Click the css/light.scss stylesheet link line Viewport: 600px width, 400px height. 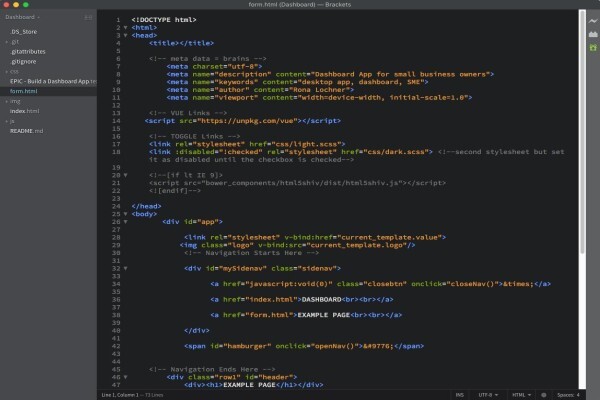247,144
